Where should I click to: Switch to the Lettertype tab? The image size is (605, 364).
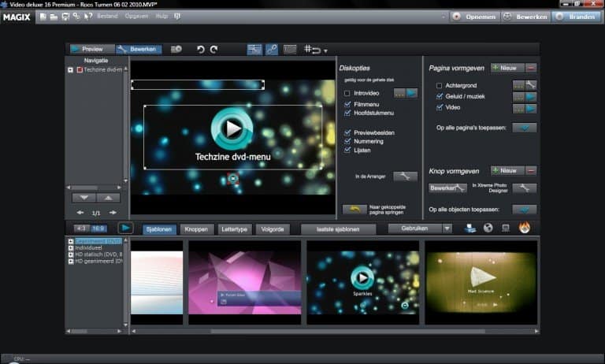click(234, 229)
